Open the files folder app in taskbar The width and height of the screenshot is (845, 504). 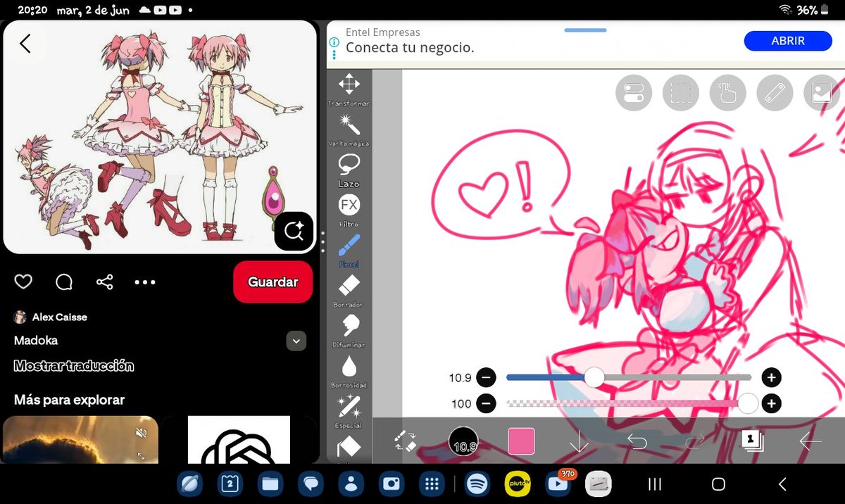(x=270, y=484)
